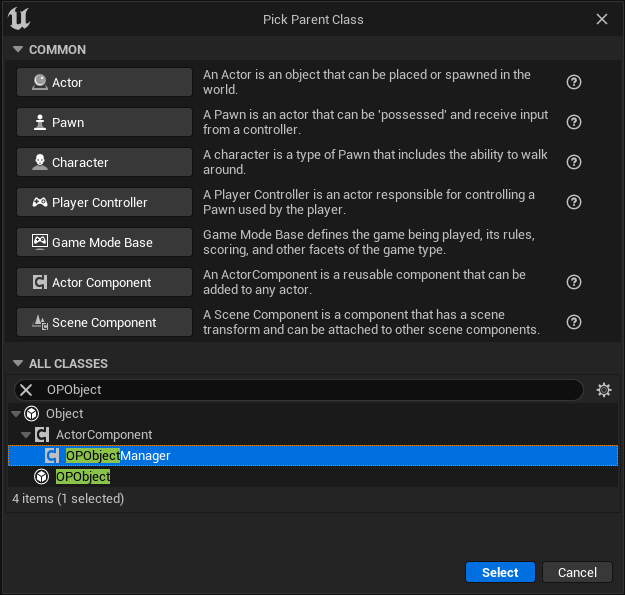Clear the search with the X icon
625x595 pixels.
26,390
